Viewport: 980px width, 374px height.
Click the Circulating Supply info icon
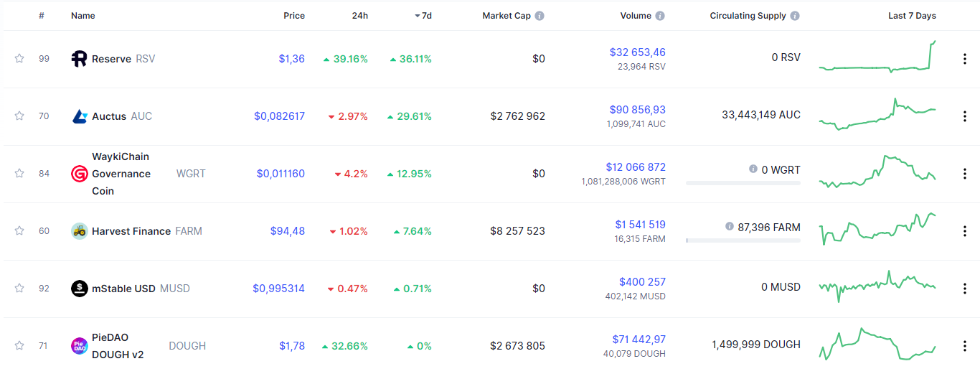pyautogui.click(x=795, y=16)
